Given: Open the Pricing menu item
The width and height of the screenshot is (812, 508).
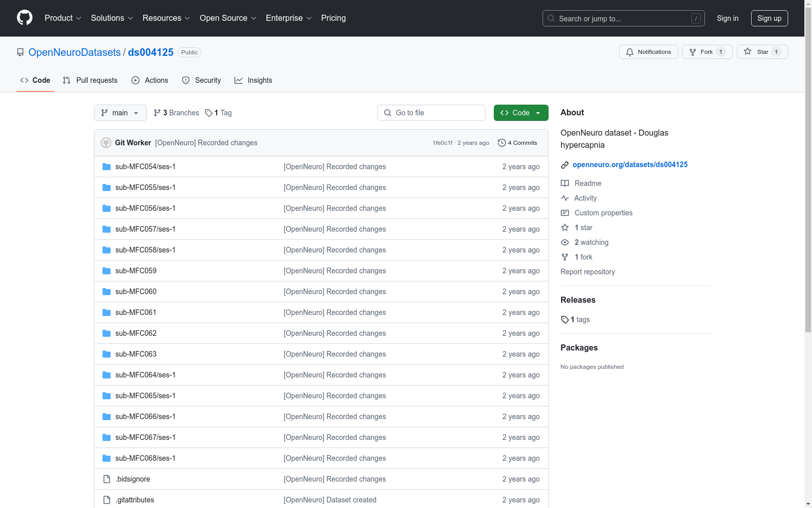Looking at the screenshot, I should click(x=333, y=18).
